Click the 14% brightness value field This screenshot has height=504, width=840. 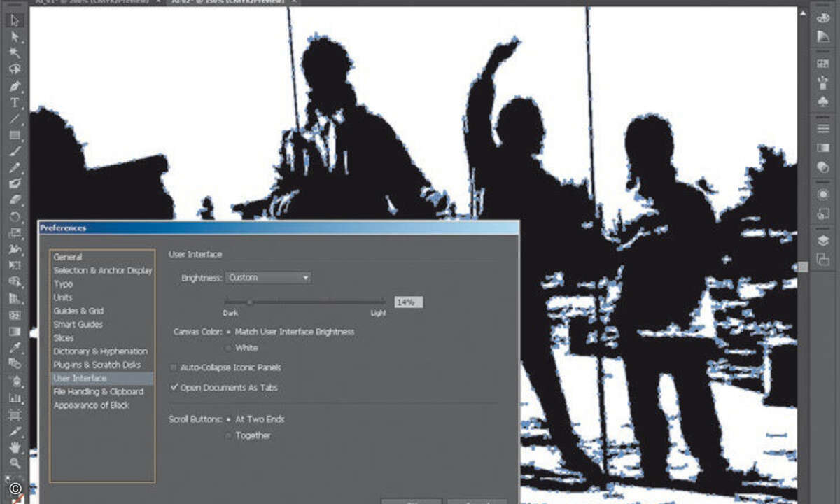tap(408, 302)
